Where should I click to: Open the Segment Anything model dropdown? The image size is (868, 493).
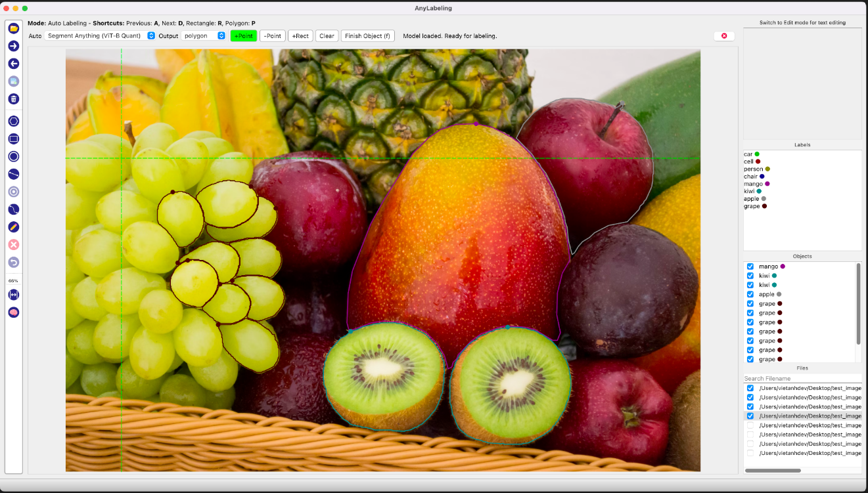click(x=100, y=35)
